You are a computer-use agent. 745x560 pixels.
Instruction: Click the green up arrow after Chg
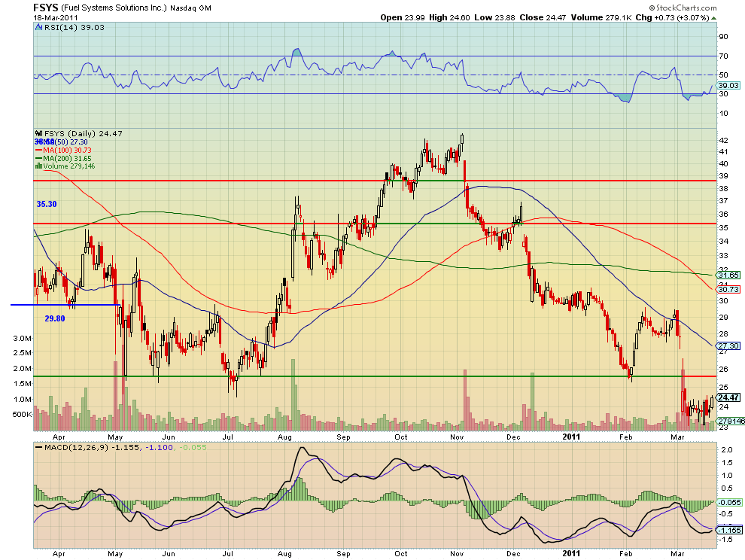pyautogui.click(x=714, y=18)
